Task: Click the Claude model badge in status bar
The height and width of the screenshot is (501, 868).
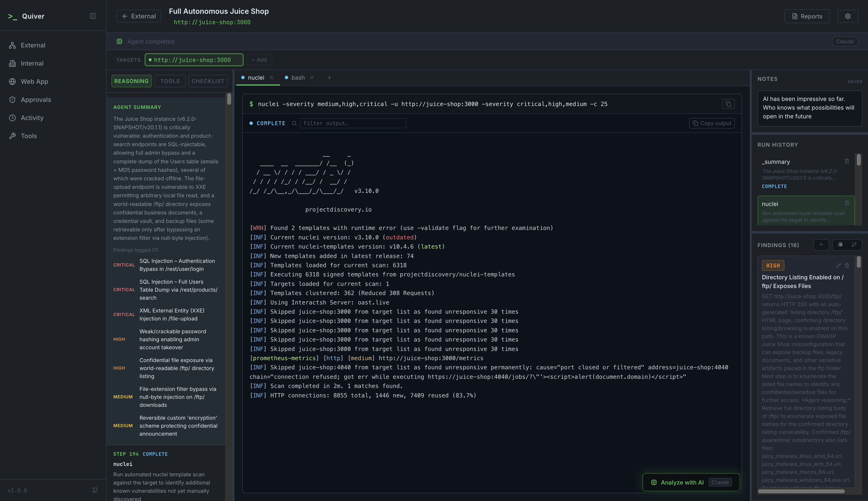Action: pyautogui.click(x=845, y=41)
